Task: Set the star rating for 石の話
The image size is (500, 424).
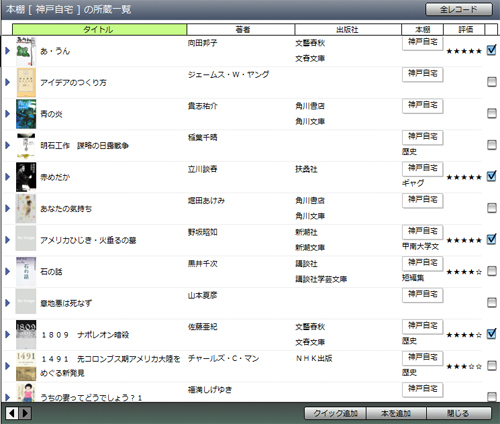Action: point(464,272)
